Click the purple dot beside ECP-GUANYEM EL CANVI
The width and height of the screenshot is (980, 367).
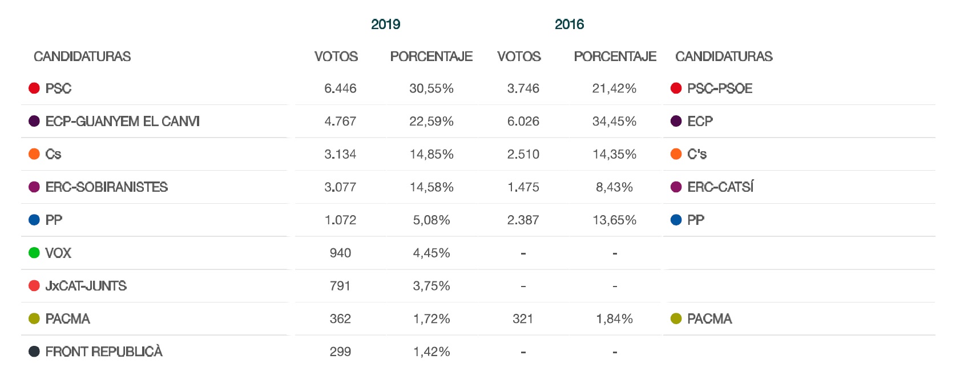(x=34, y=121)
